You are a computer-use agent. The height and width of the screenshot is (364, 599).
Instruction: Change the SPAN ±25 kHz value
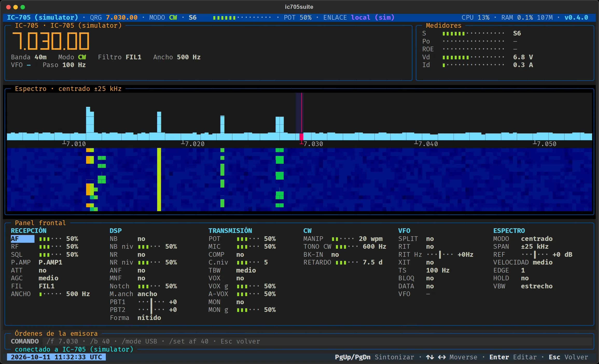[x=535, y=247]
